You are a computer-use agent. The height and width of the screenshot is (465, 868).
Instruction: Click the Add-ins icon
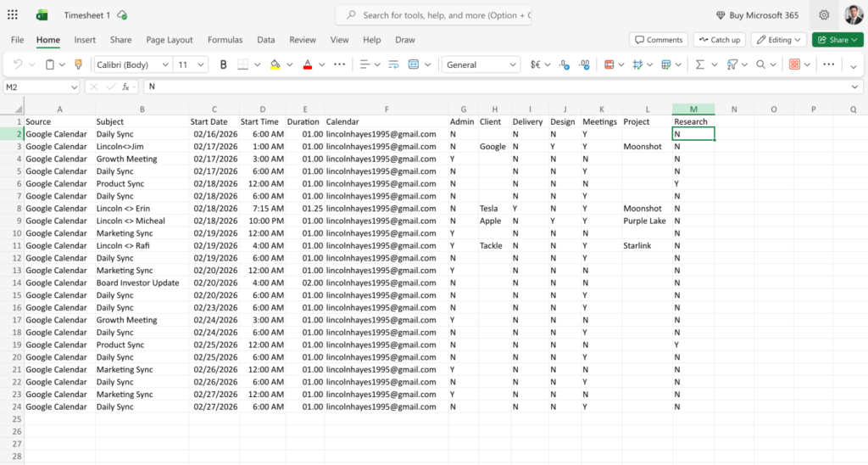tap(794, 64)
